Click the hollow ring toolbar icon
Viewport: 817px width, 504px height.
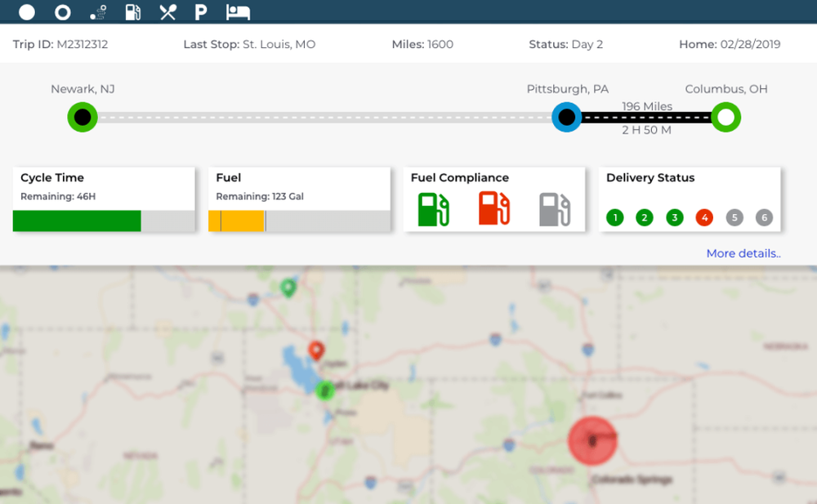63,12
